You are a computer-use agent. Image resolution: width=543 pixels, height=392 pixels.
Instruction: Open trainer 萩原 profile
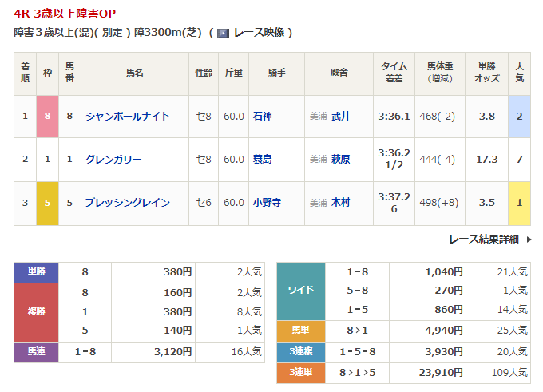(341, 160)
